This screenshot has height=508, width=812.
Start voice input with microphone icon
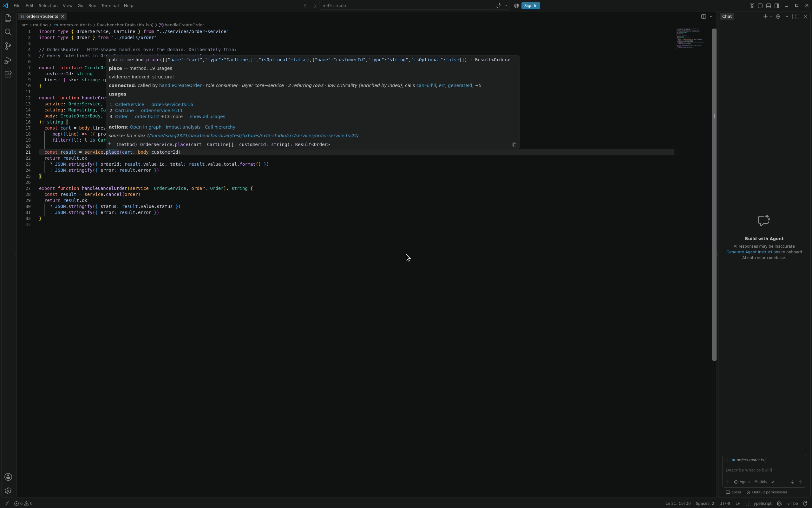(792, 482)
